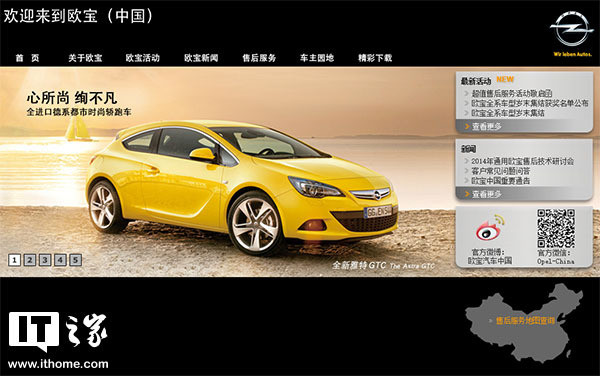The image size is (600, 376).
Task: Click the arrow beside 查看更多 under 最新活动
Action: point(467,126)
